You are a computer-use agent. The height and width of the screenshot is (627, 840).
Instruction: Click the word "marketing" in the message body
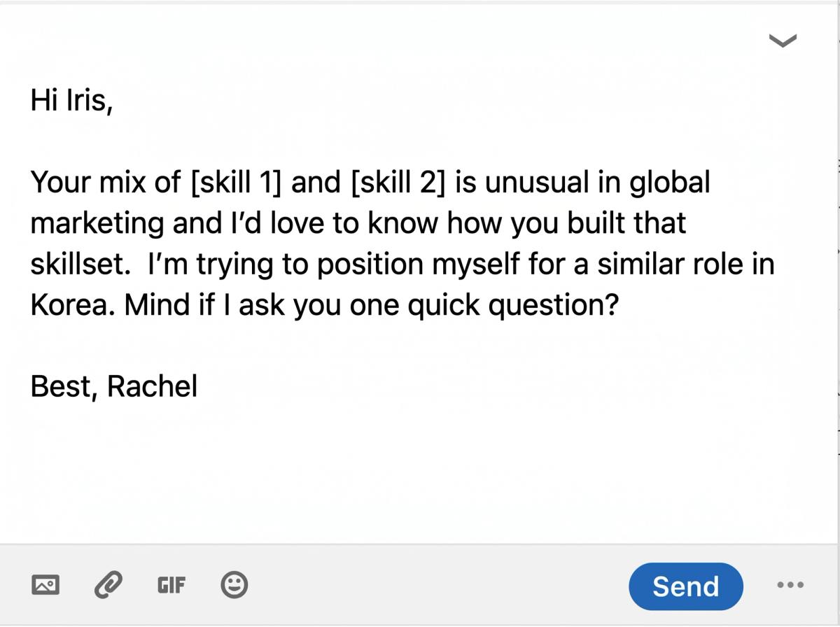(94, 225)
